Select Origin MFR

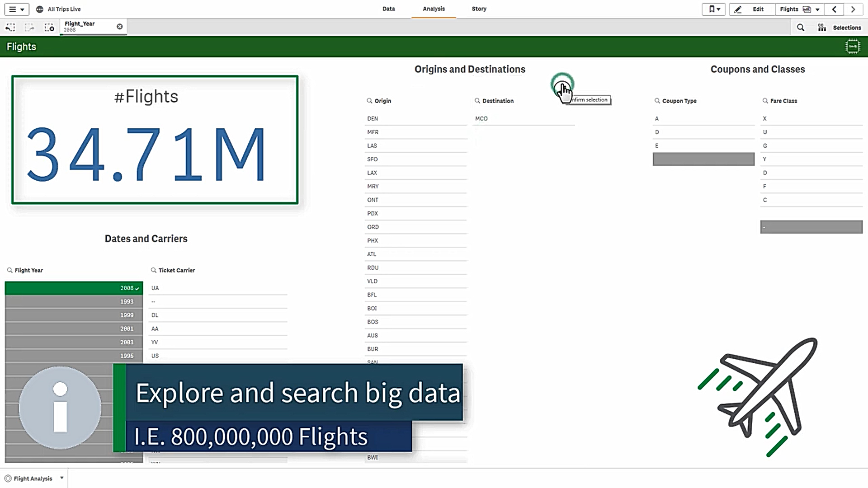415,132
